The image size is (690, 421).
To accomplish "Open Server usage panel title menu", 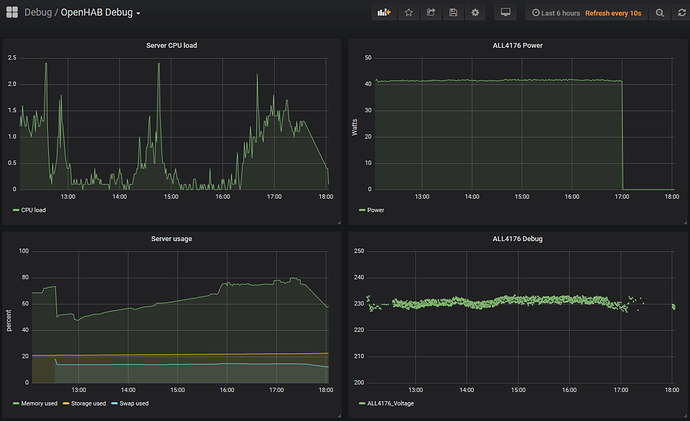I will (x=172, y=239).
